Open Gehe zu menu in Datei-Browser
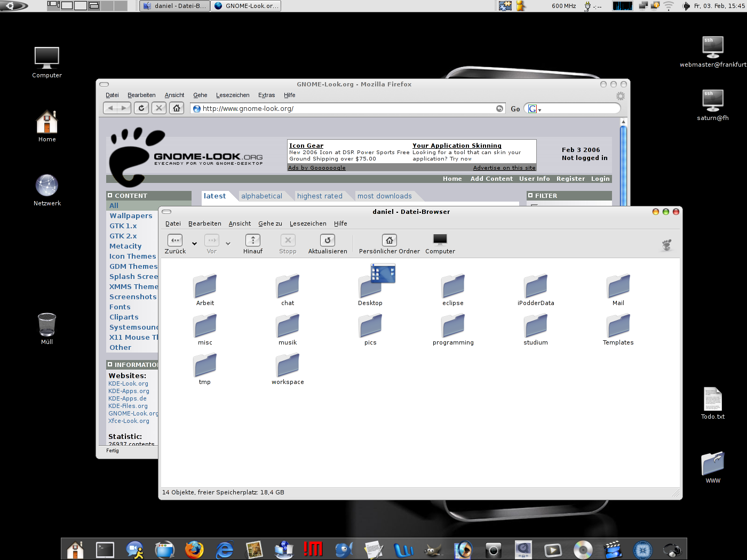The width and height of the screenshot is (747, 560). click(x=270, y=223)
